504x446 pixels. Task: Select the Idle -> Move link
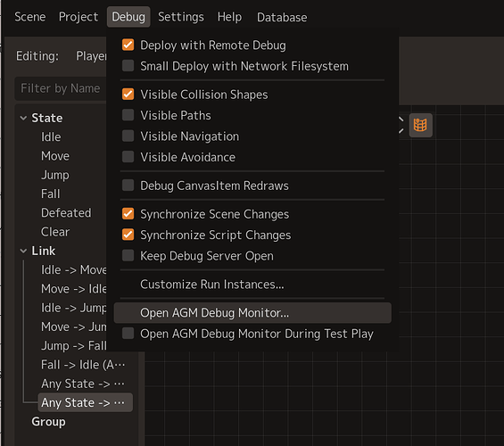coord(74,270)
